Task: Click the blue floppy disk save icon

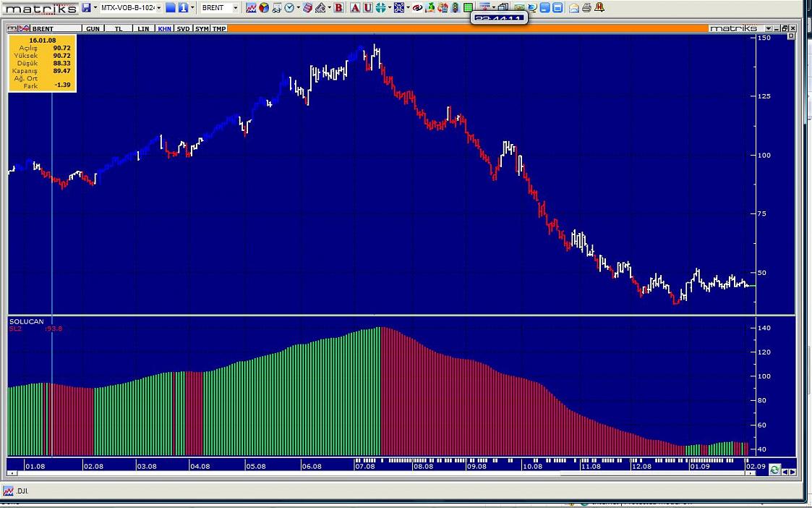Action: pos(86,8)
